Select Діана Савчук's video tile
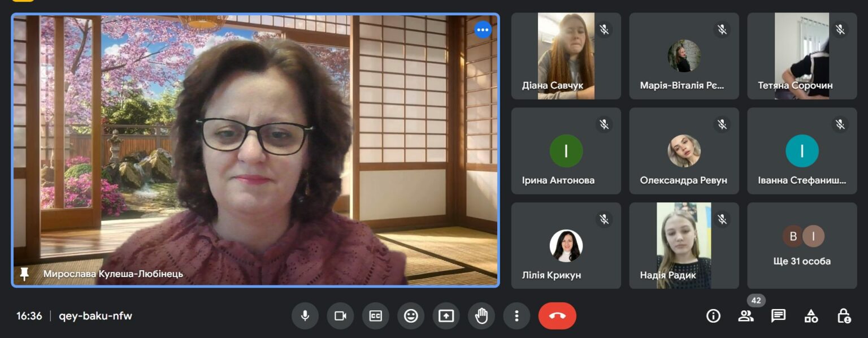The width and height of the screenshot is (868, 338). coord(566,56)
